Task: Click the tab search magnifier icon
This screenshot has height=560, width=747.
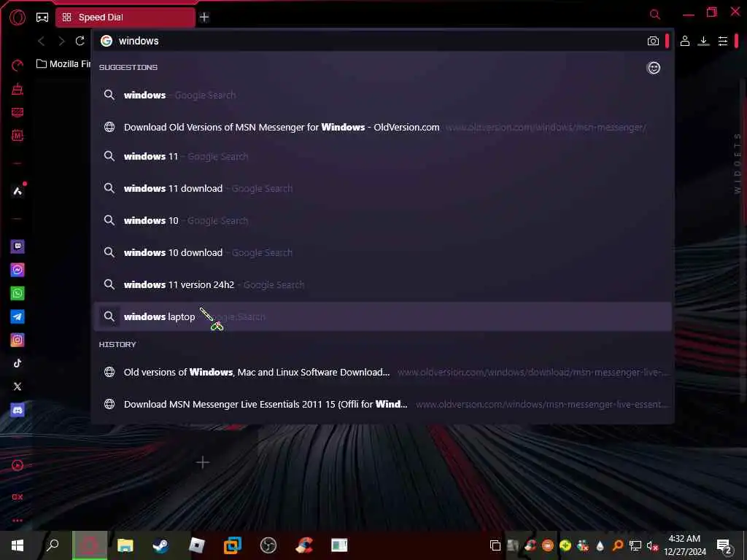Action: coord(655,15)
